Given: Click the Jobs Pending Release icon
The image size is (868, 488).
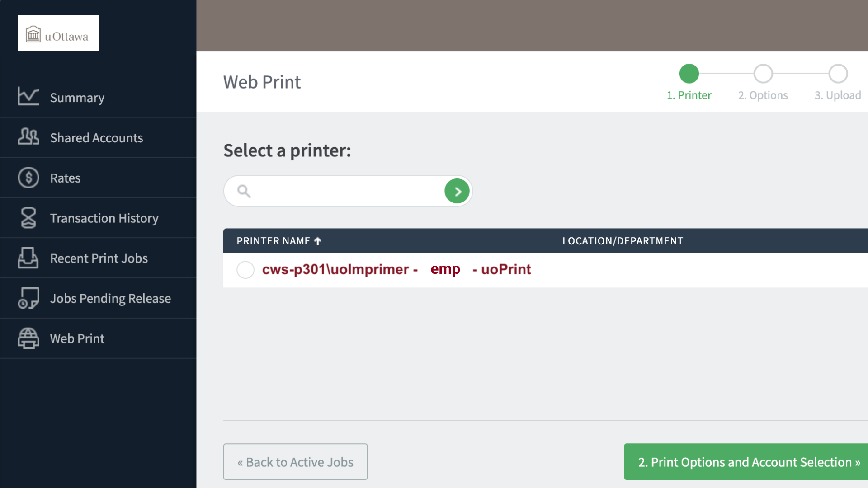Looking at the screenshot, I should 28,298.
